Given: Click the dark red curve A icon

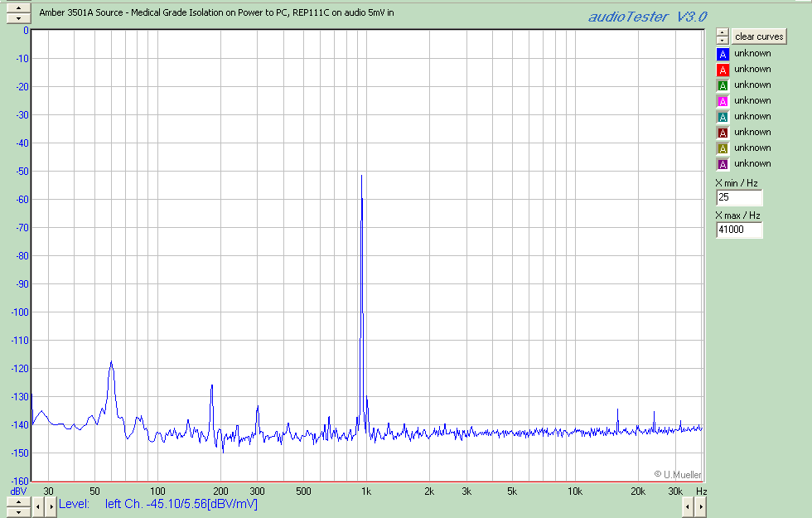Looking at the screenshot, I should (x=723, y=133).
